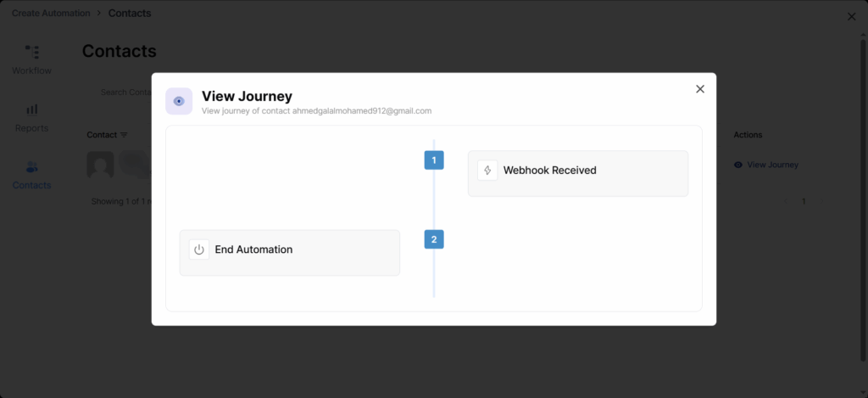Click the power icon on End Automation

tap(199, 249)
